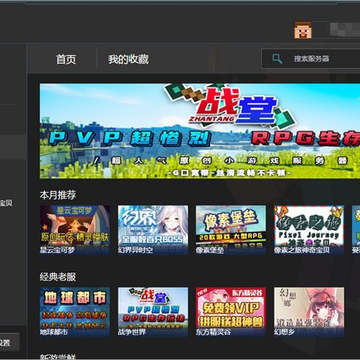This screenshot has height=360, width=360.
Task: Click the settings button at bottom left
Action: click(9, 343)
